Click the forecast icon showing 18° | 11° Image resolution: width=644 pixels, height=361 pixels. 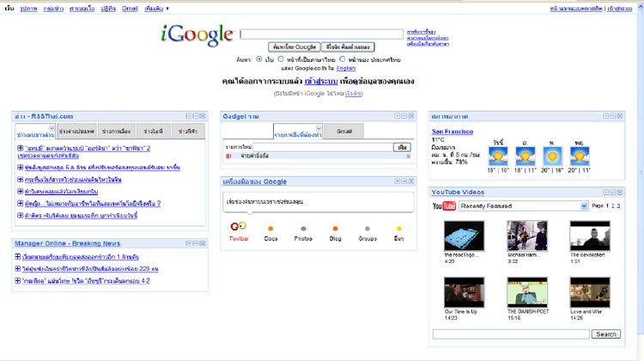526,156
